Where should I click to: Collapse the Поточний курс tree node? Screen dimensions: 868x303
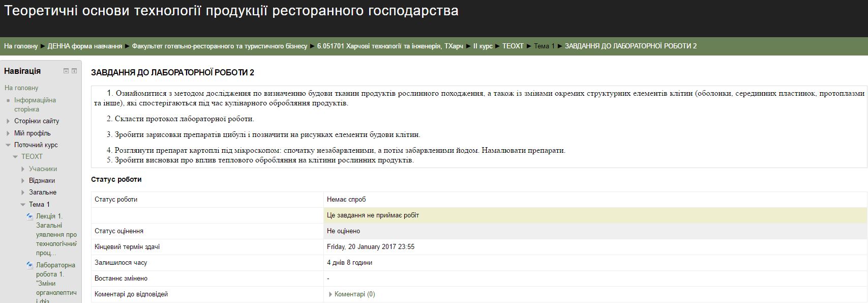[8, 145]
